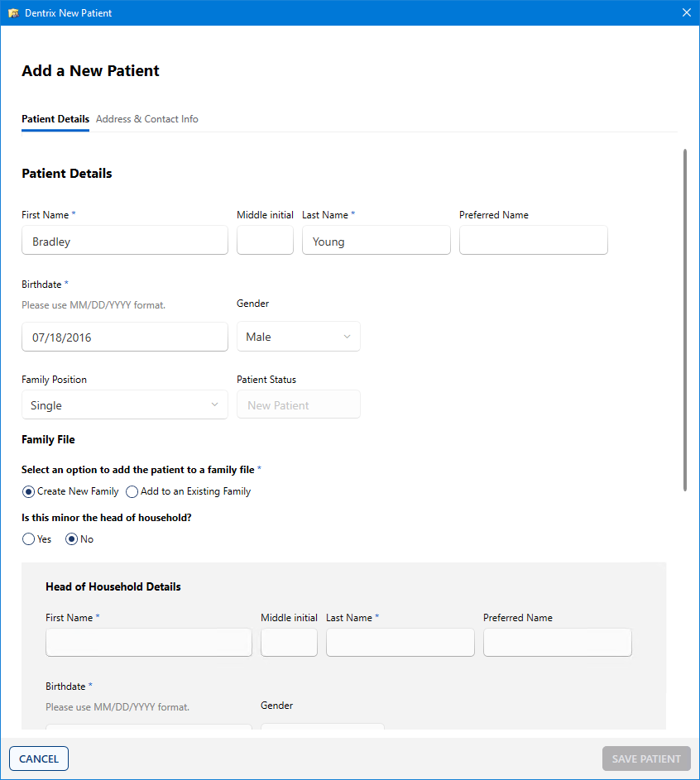Click the Birthdate field showing 07/18/2016
Image resolution: width=700 pixels, height=780 pixels.
[124, 337]
